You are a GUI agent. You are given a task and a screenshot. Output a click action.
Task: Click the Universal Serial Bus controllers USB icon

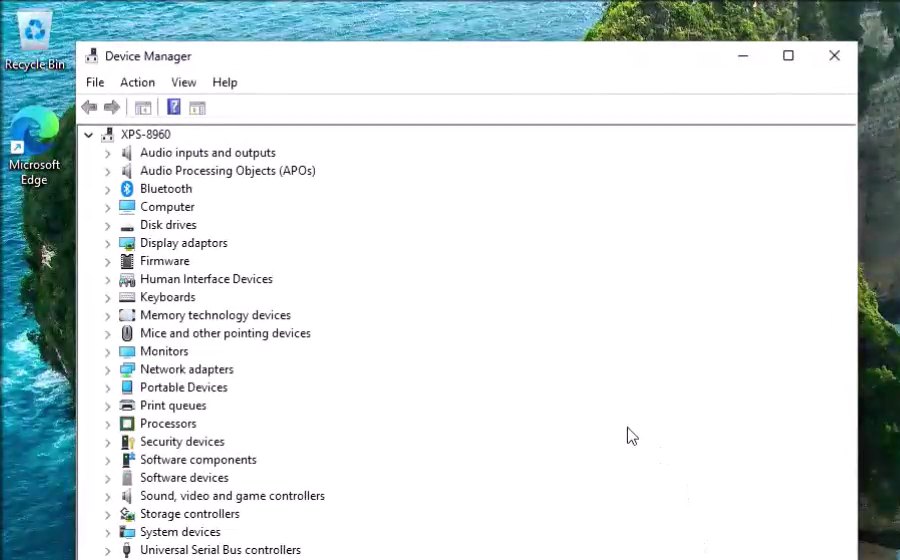click(x=127, y=550)
